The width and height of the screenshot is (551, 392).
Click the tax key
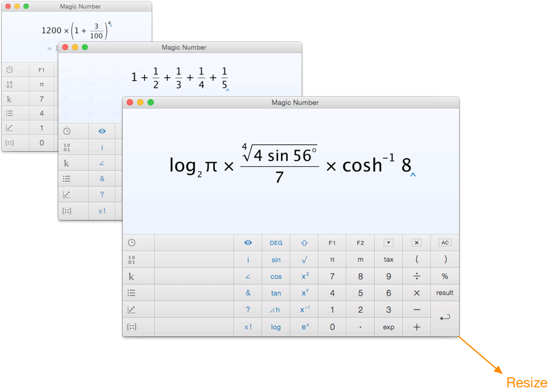389,259
